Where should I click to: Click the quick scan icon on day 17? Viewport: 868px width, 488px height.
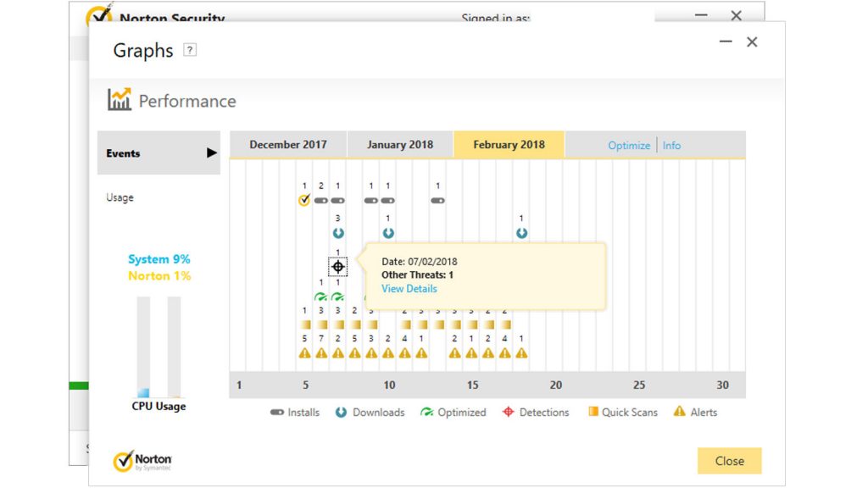tap(505, 324)
